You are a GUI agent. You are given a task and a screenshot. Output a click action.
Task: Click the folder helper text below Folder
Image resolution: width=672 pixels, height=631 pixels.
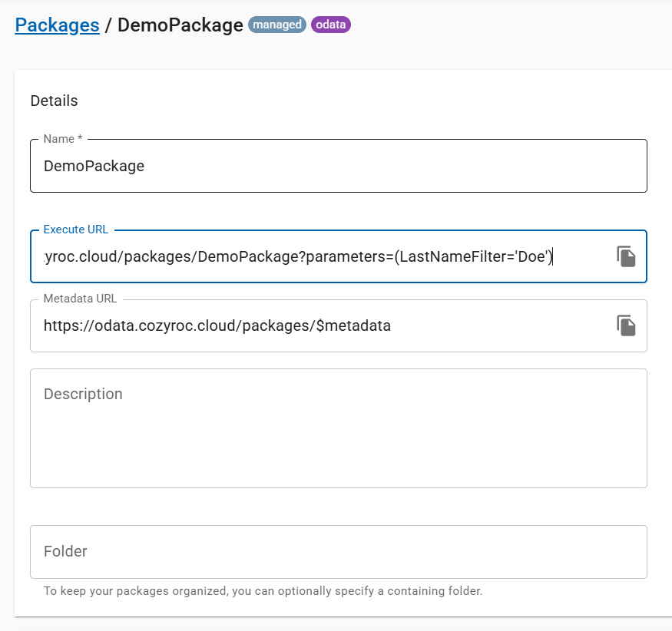point(263,591)
